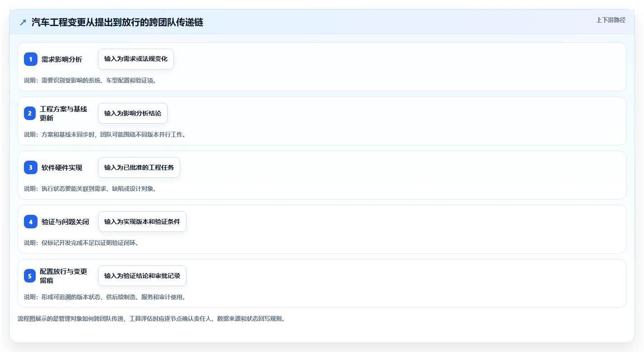Click the arrow icon beside the flow title
Screen dimensions: 644x352
tap(23, 22)
